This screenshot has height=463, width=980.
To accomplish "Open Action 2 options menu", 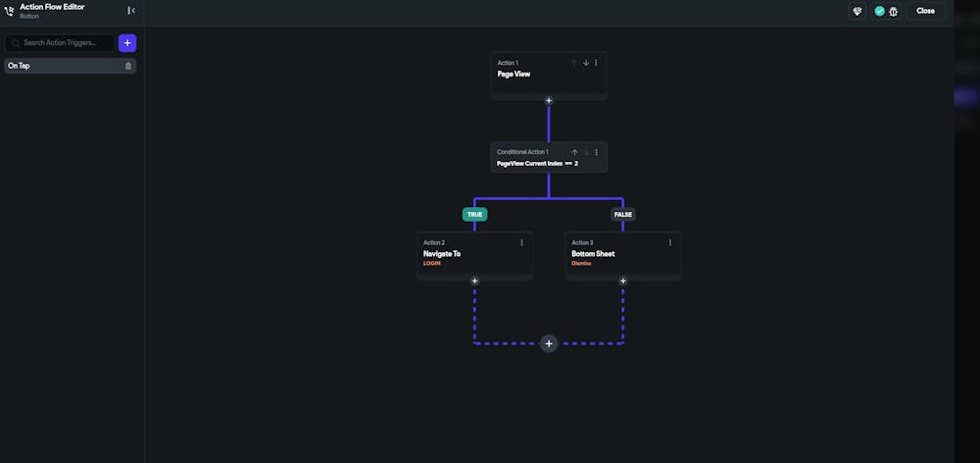I will pyautogui.click(x=522, y=242).
